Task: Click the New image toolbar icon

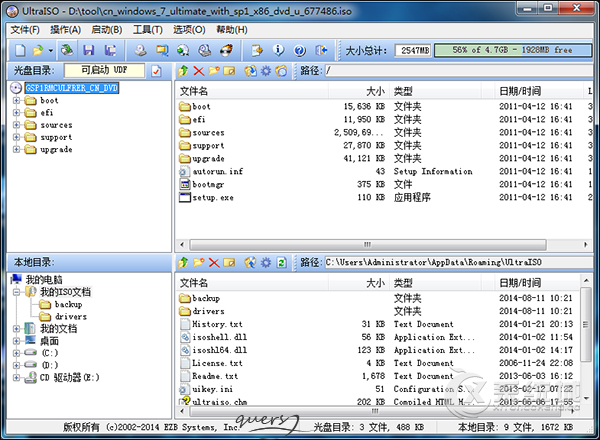Action: [20, 50]
